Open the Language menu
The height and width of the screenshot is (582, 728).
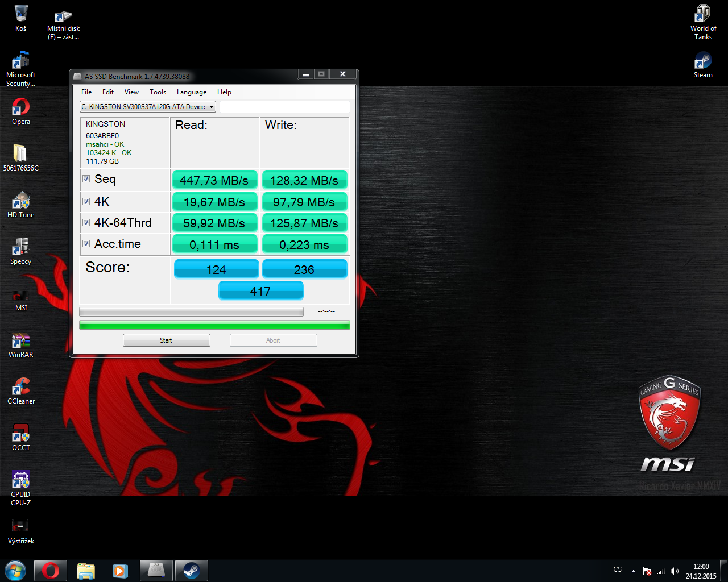[x=192, y=92]
